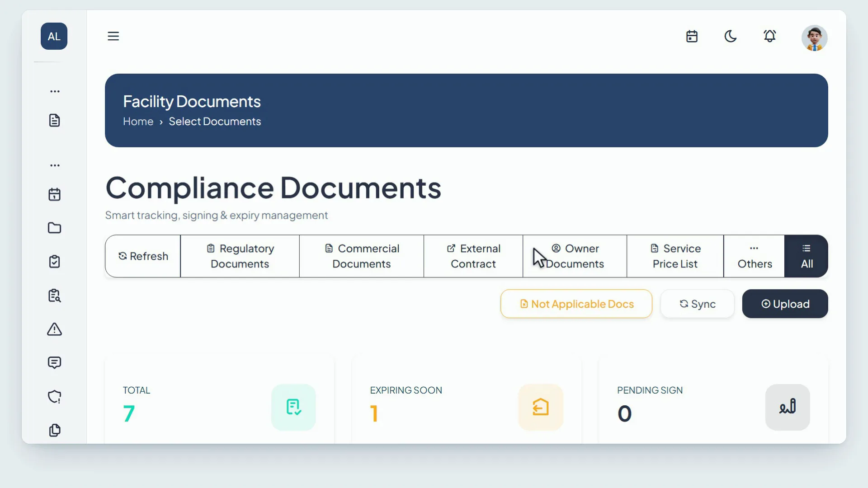Go to Home breadcrumb link
868x488 pixels.
pyautogui.click(x=138, y=122)
